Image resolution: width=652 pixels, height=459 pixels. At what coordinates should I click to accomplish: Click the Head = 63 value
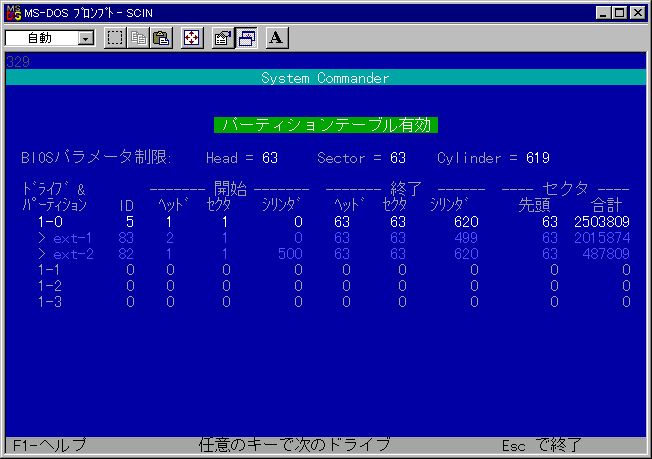point(270,158)
